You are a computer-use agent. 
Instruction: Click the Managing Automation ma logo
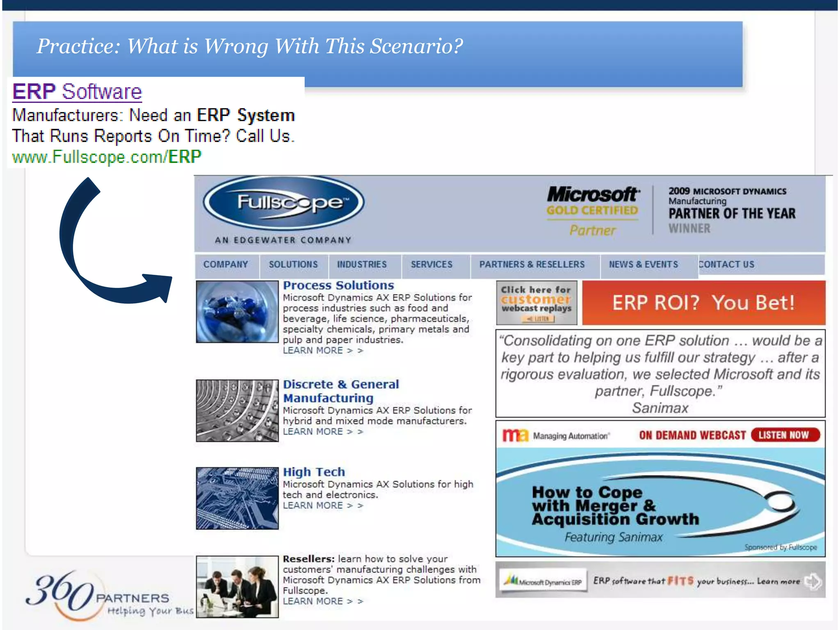click(516, 435)
